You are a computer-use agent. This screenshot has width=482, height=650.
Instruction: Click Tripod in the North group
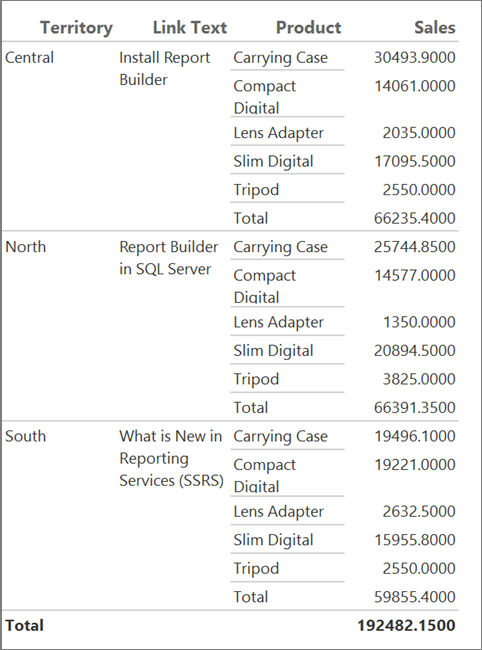coord(256,380)
